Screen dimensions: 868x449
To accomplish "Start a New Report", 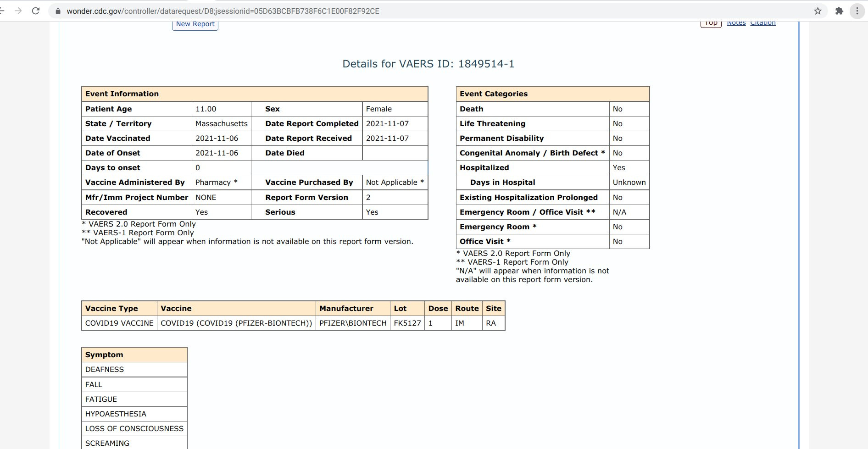I will coord(195,24).
